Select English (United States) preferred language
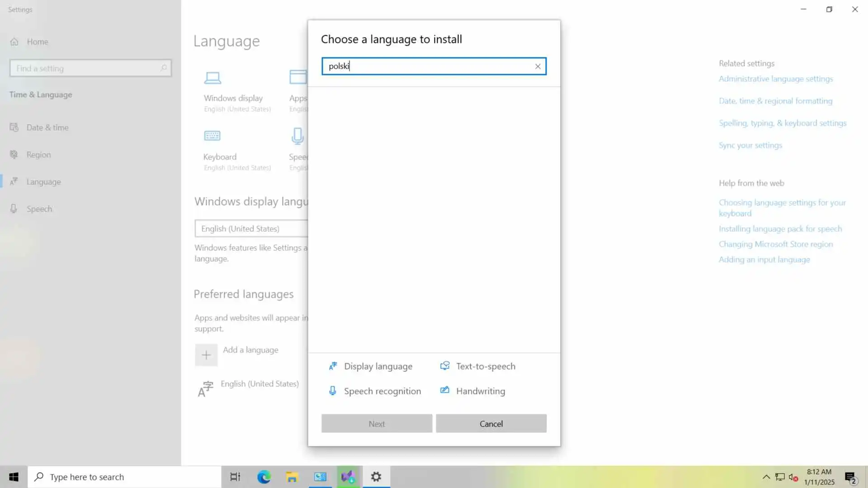 tap(259, 384)
